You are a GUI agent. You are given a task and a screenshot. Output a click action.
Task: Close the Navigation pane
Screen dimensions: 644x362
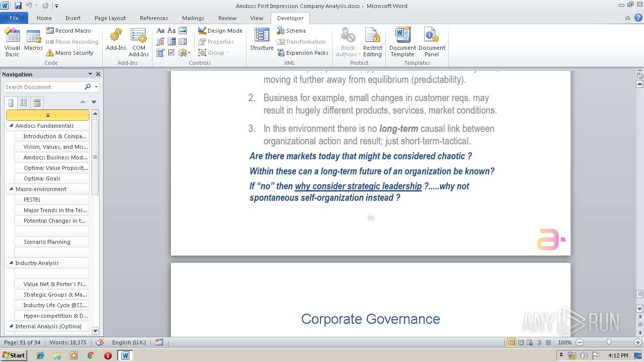[x=98, y=74]
